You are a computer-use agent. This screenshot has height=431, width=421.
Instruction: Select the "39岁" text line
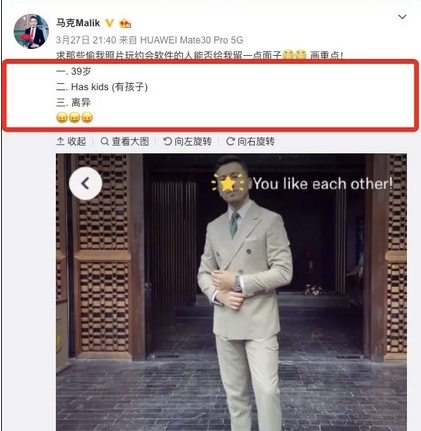(x=73, y=71)
